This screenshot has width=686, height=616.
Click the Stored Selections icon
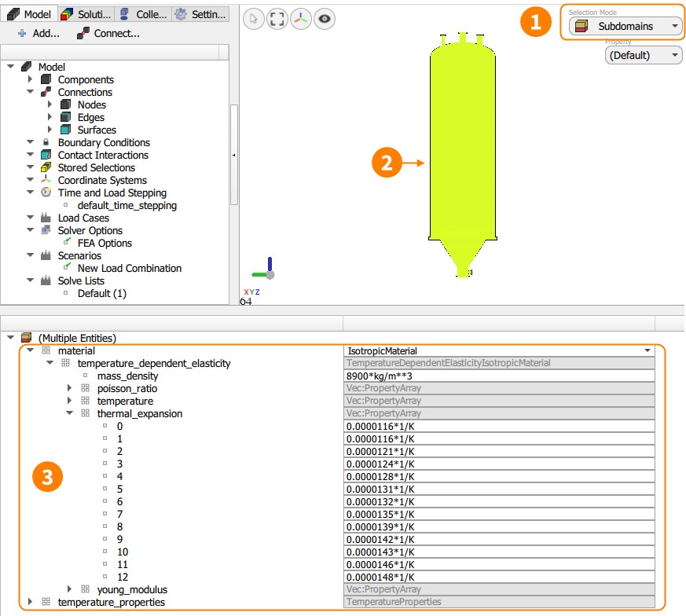46,167
